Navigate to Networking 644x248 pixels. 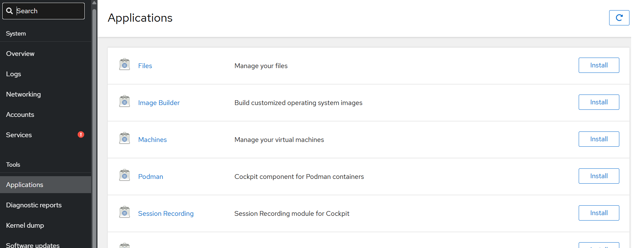click(x=23, y=94)
